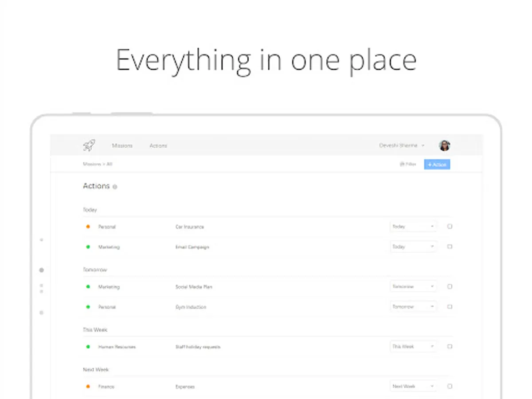Open the Email Campaign action
The image size is (532, 399).
pos(192,247)
